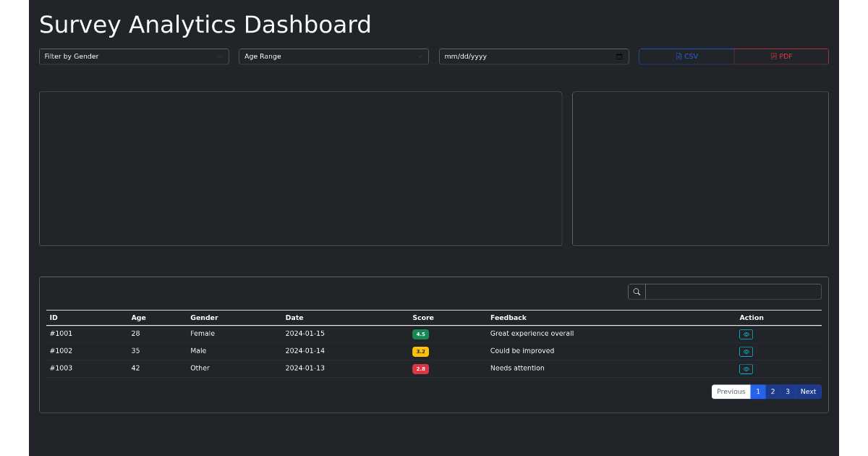This screenshot has width=868, height=456.
Task: Export data as CSV
Action: [686, 56]
